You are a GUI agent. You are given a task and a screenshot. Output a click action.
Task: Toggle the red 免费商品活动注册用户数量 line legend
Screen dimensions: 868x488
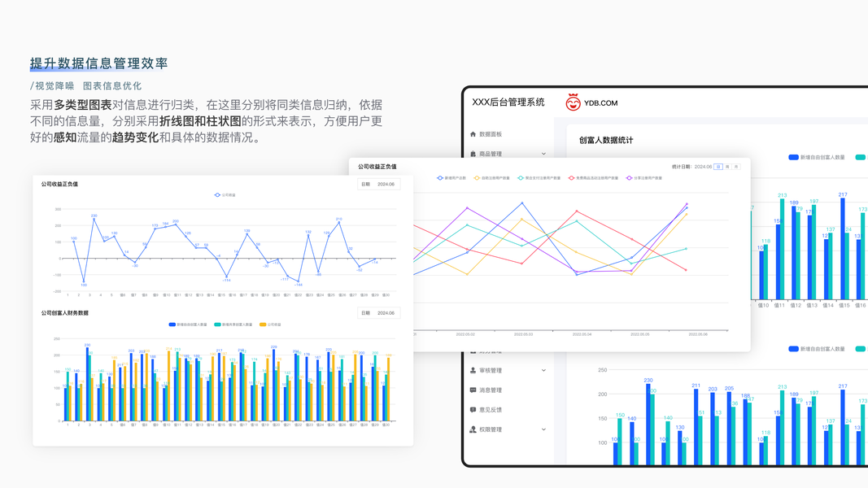593,178
